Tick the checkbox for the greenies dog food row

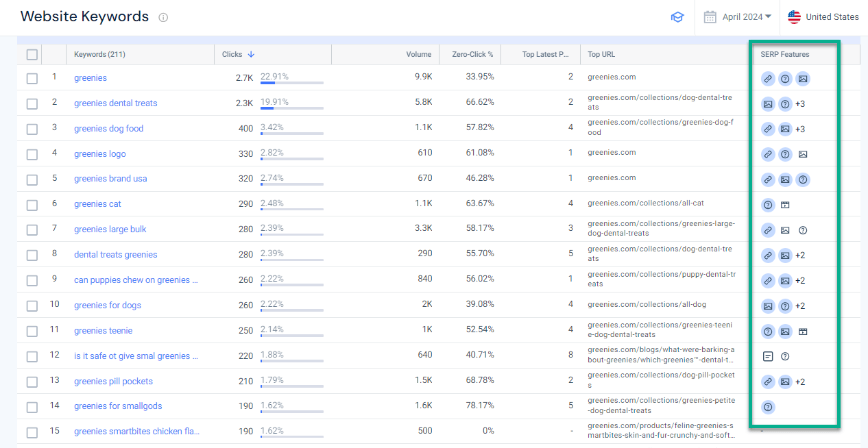[32, 128]
